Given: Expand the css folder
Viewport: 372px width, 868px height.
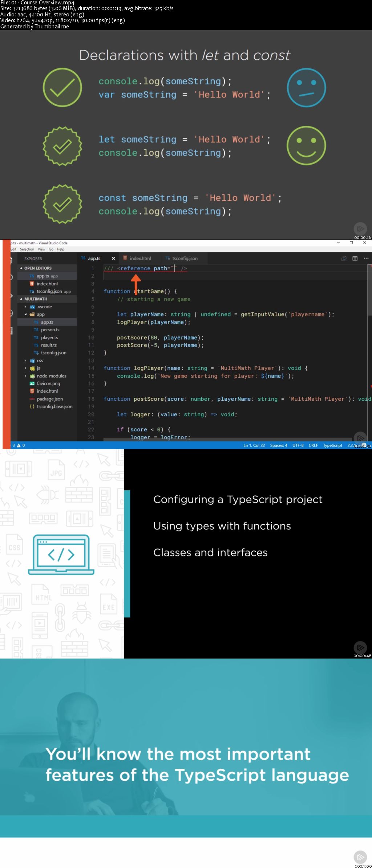Looking at the screenshot, I should click(x=47, y=361).
